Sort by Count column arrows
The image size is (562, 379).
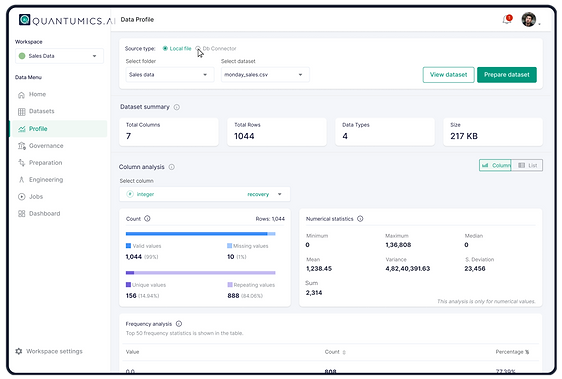(x=344, y=352)
